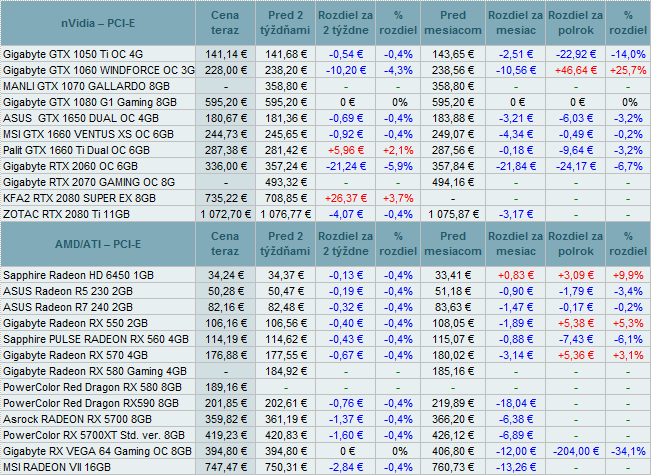Viewport: 651px width, 475px height.
Task: Select PowerColor Red Dragon RX 580 8GB
Action: [x=92, y=387]
